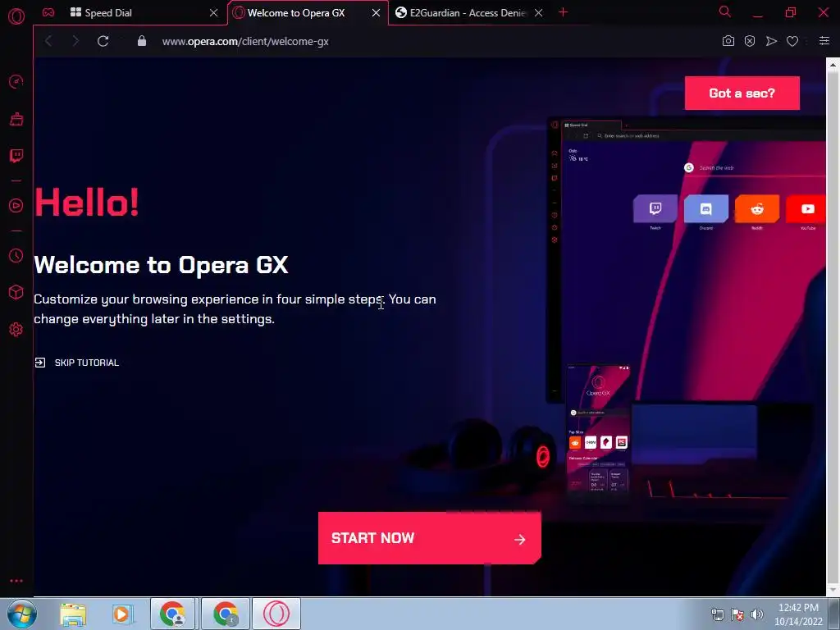
Task: Open Windows Media Player taskbar icon
Action: coord(122,614)
